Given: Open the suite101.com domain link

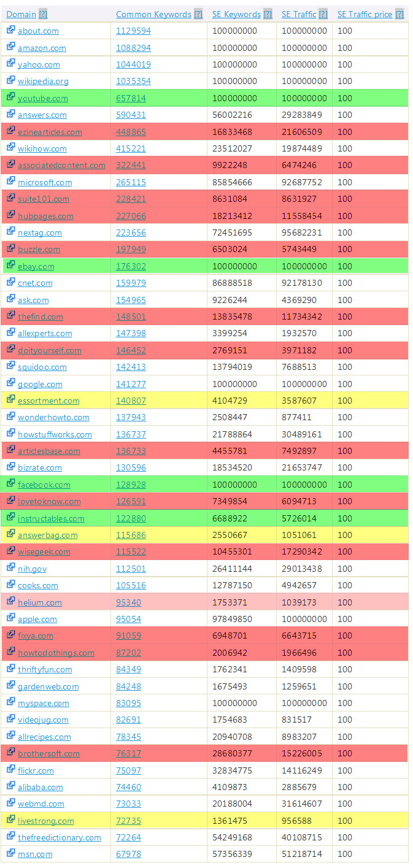Looking at the screenshot, I should [44, 199].
